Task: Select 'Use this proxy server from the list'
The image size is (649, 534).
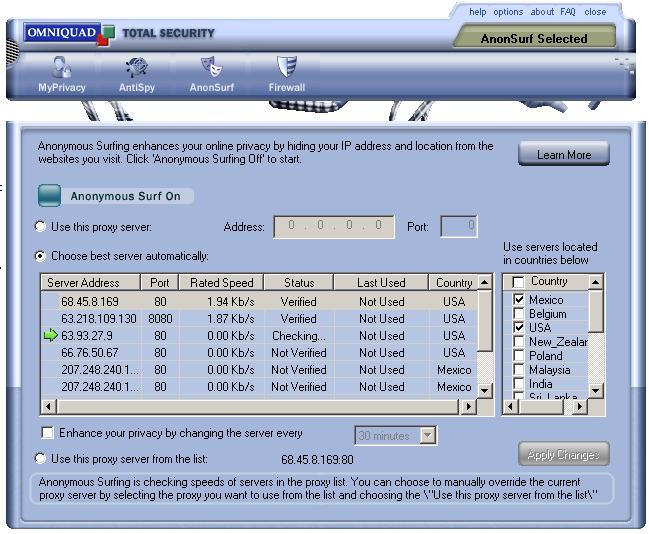Action: click(x=40, y=459)
